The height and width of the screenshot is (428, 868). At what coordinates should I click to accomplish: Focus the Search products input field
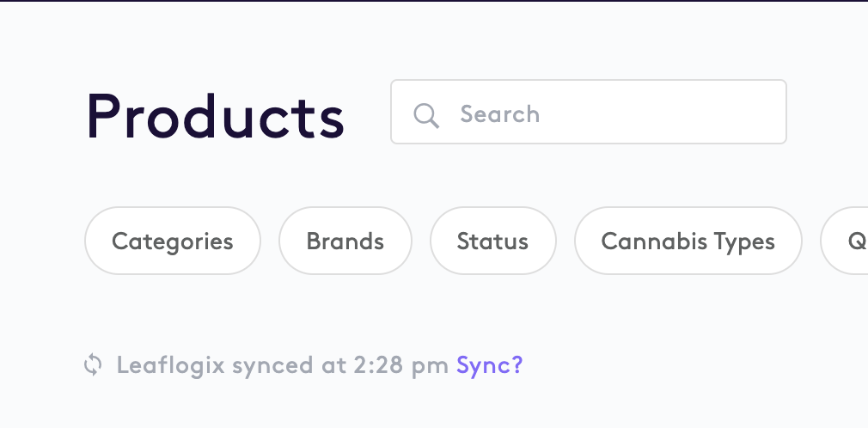(x=602, y=113)
